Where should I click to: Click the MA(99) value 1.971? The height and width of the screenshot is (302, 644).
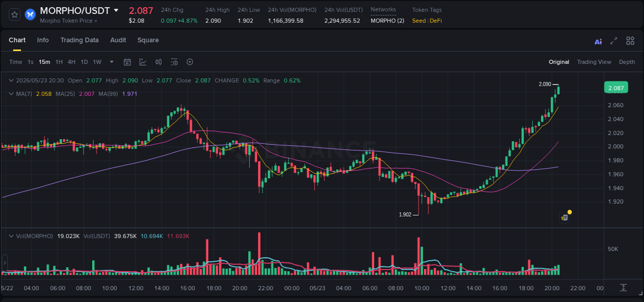click(x=130, y=94)
